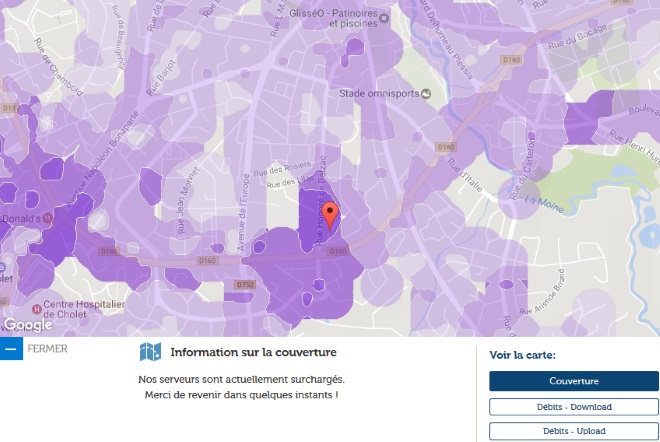660x442 pixels.
Task: Click the map icon beside coverage information
Action: click(150, 352)
